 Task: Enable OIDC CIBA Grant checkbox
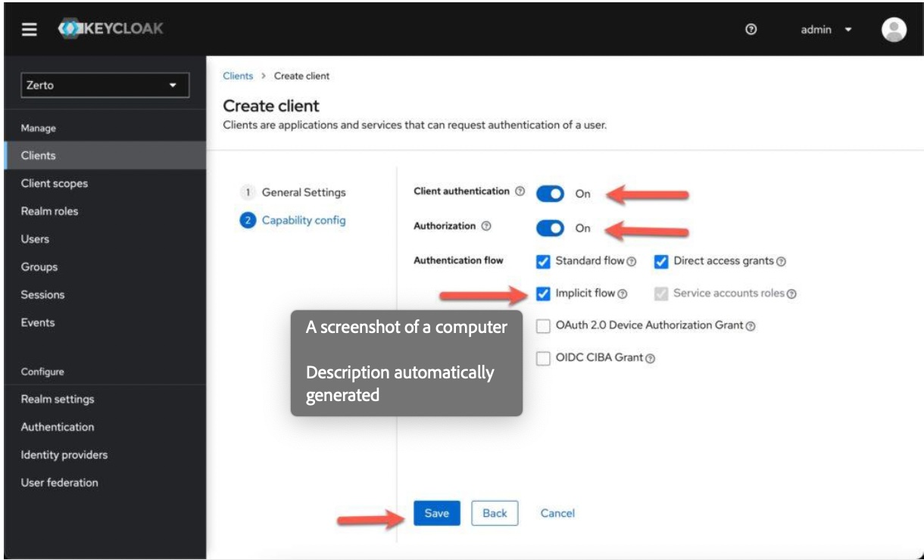pos(542,359)
